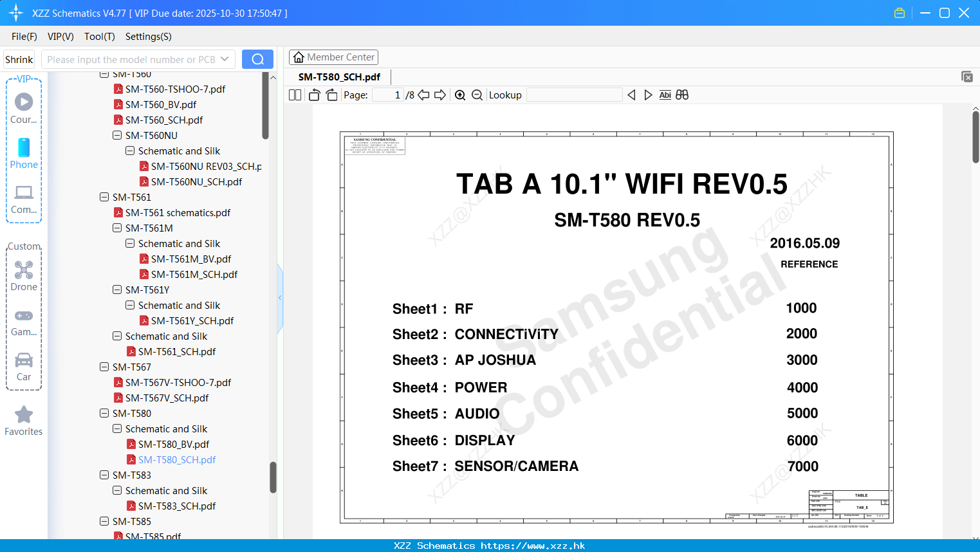This screenshot has width=980, height=552.
Task: Click the binoculars search icon
Action: [682, 95]
